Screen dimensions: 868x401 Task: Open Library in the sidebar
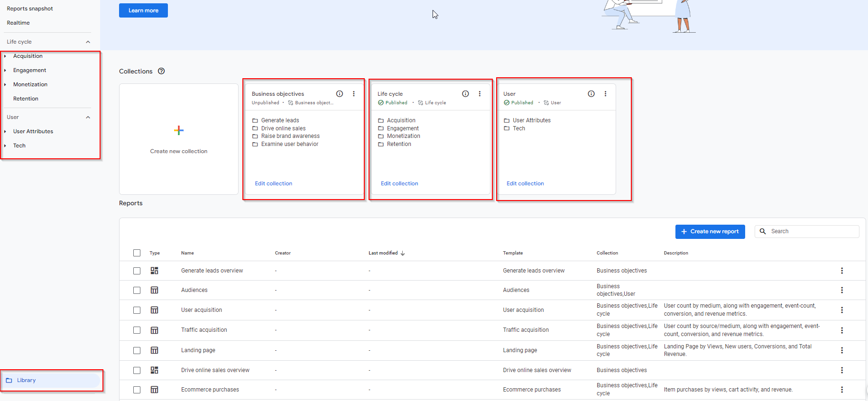click(27, 380)
